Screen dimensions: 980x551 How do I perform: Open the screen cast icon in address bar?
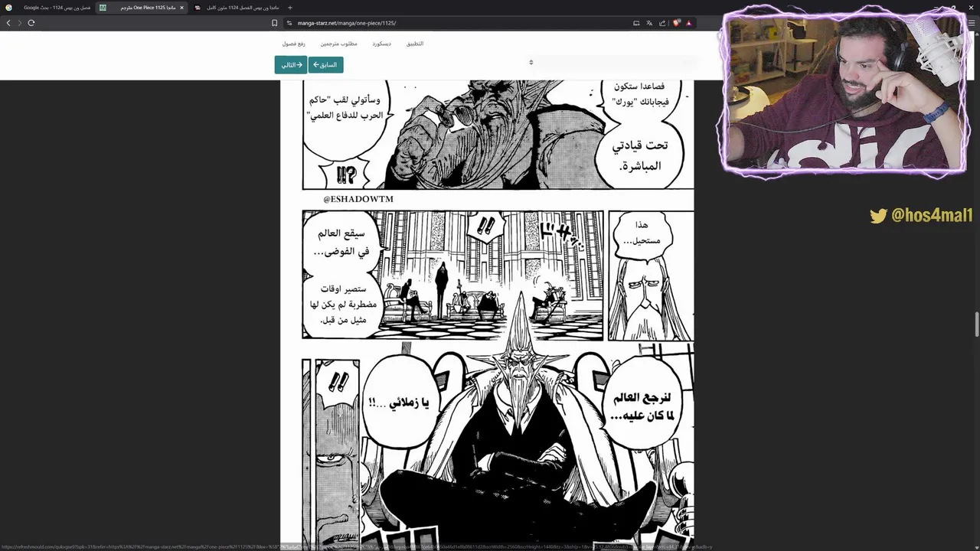tap(636, 23)
